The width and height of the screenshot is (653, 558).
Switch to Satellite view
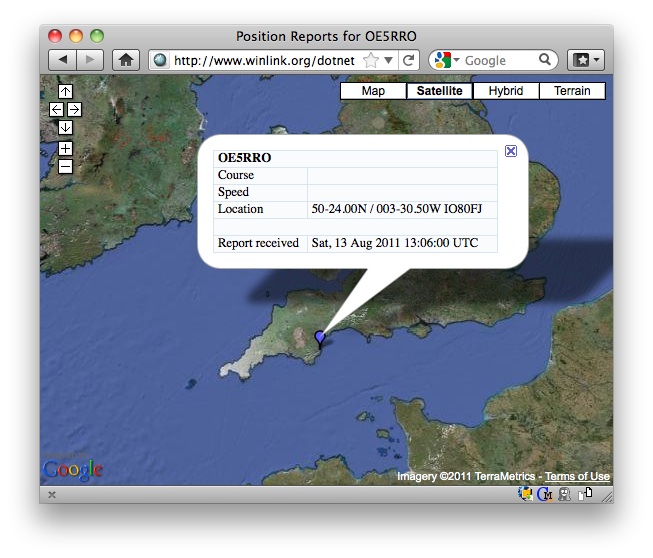439,91
